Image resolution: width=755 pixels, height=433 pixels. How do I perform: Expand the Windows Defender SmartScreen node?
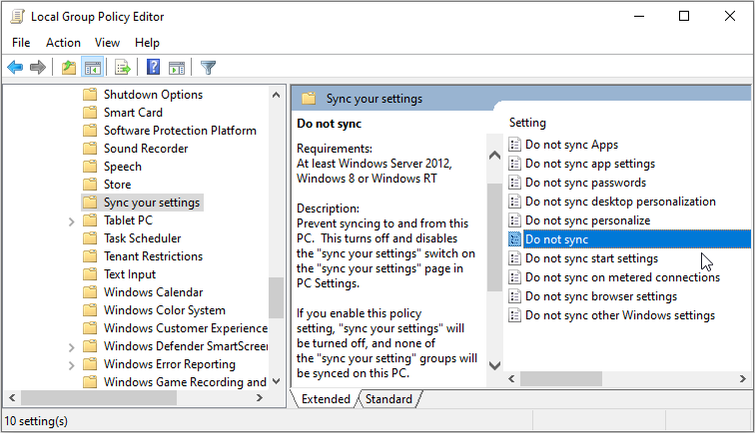coord(72,347)
